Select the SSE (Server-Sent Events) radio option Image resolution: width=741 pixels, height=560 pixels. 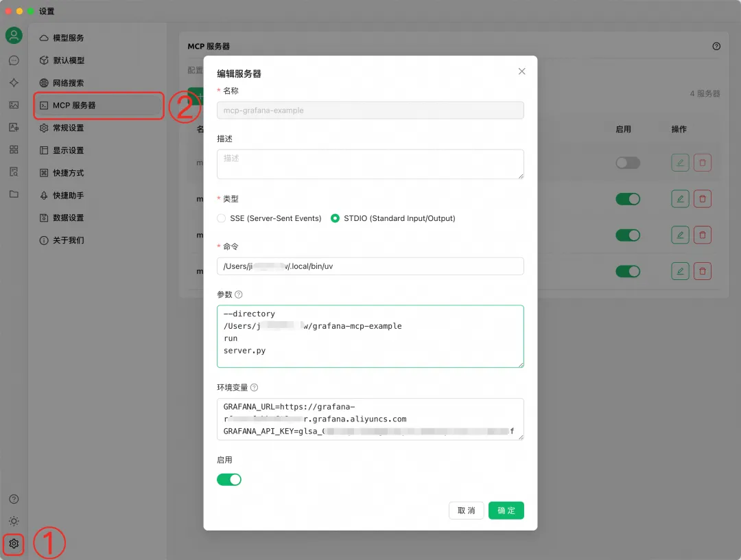221,218
